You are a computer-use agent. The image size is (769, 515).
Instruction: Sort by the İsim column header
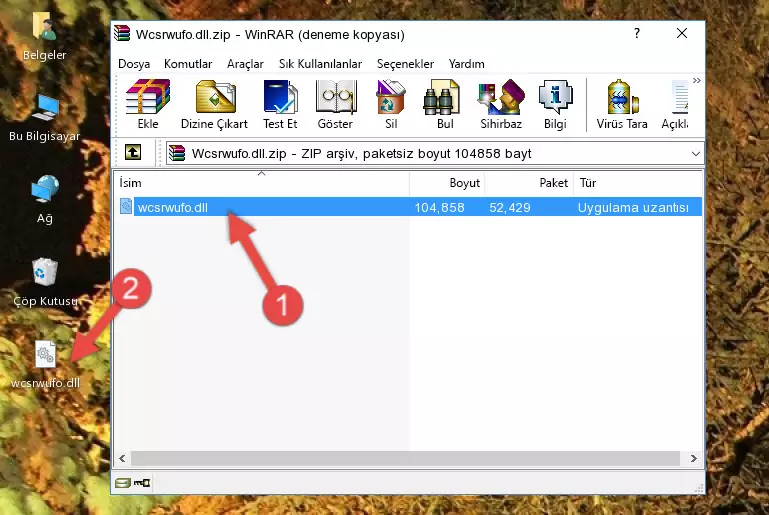click(262, 183)
